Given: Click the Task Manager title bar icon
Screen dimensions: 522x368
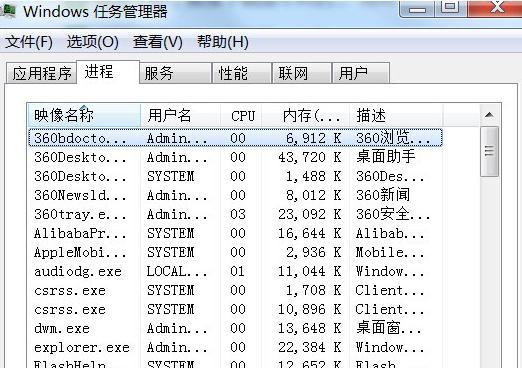Looking at the screenshot, I should 8,11.
